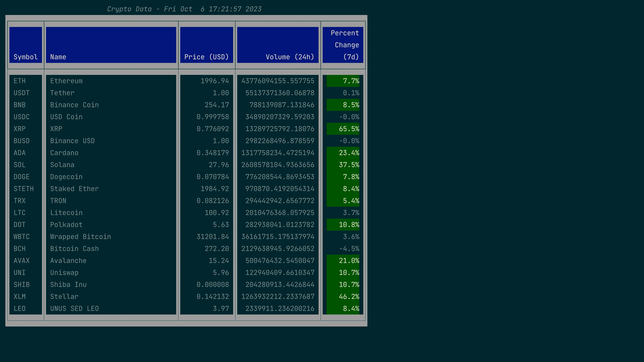Click Solana's 37.5% change value
This screenshot has width=644, height=362.
pos(349,165)
